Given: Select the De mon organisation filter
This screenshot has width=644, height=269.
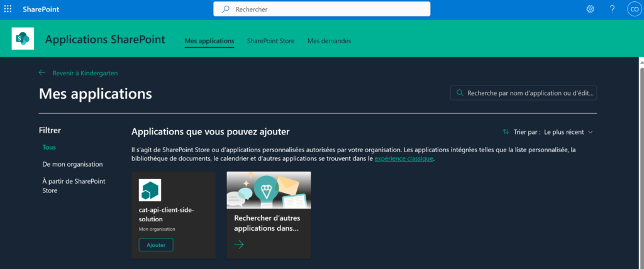Looking at the screenshot, I should (73, 164).
